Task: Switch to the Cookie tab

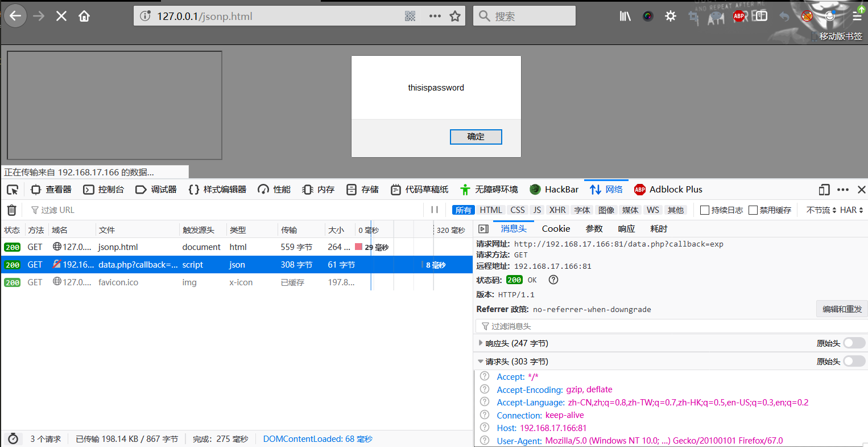Action: pyautogui.click(x=556, y=228)
